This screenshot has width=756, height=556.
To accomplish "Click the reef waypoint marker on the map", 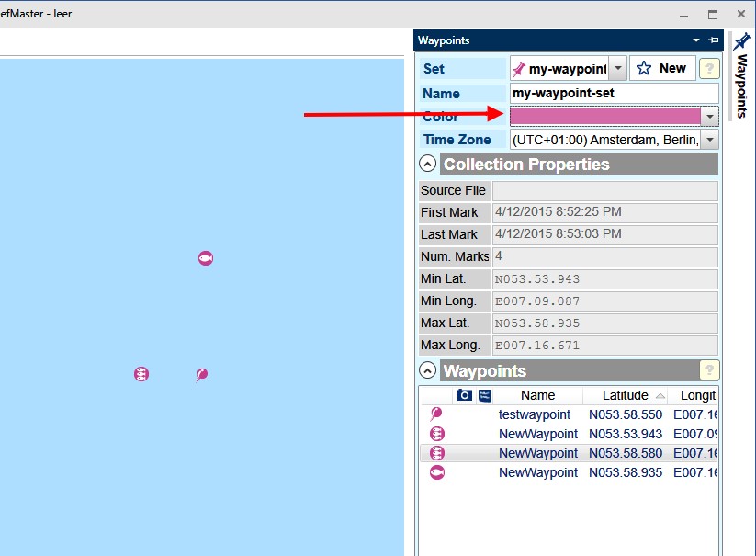I will [x=141, y=374].
